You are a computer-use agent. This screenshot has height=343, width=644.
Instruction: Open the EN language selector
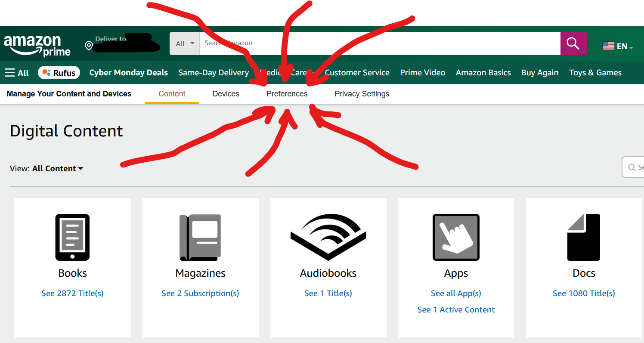pyautogui.click(x=618, y=46)
